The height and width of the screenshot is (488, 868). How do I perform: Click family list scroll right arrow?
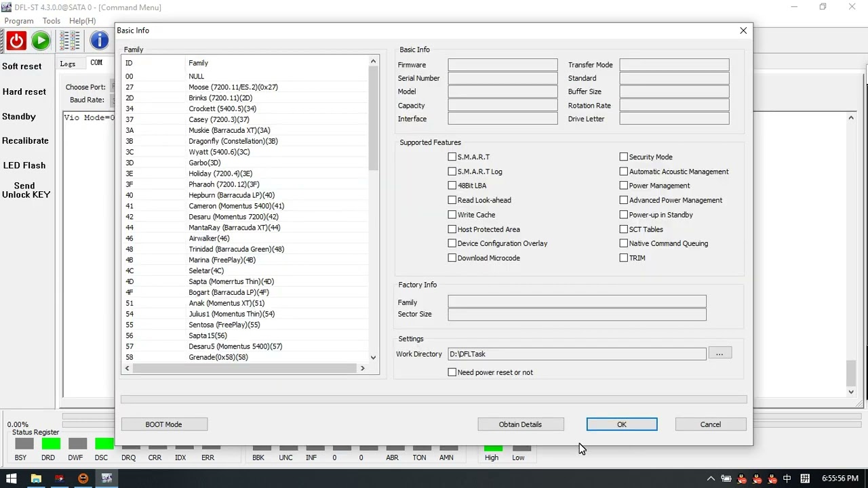pyautogui.click(x=362, y=368)
